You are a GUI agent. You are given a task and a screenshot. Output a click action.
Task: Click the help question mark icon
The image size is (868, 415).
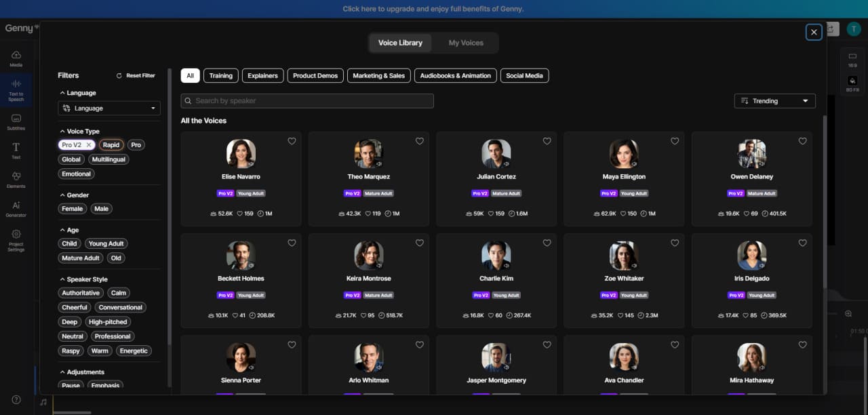click(16, 400)
